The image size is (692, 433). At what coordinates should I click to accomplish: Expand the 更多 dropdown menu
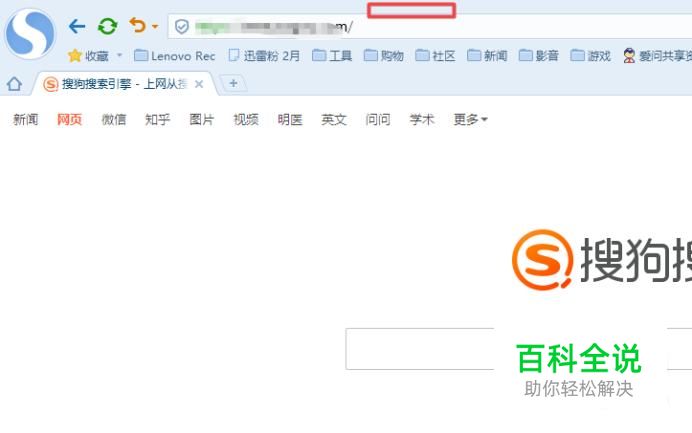tap(470, 119)
